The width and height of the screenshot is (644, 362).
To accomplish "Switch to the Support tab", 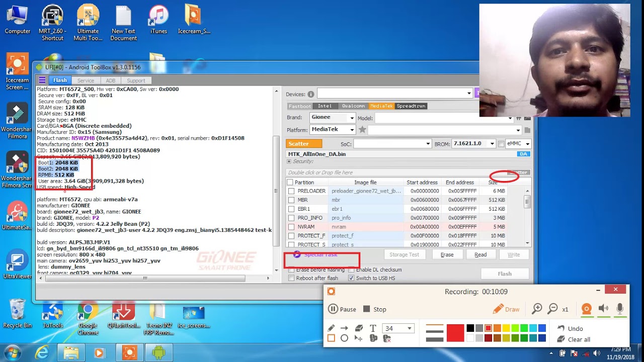I will pos(136,80).
